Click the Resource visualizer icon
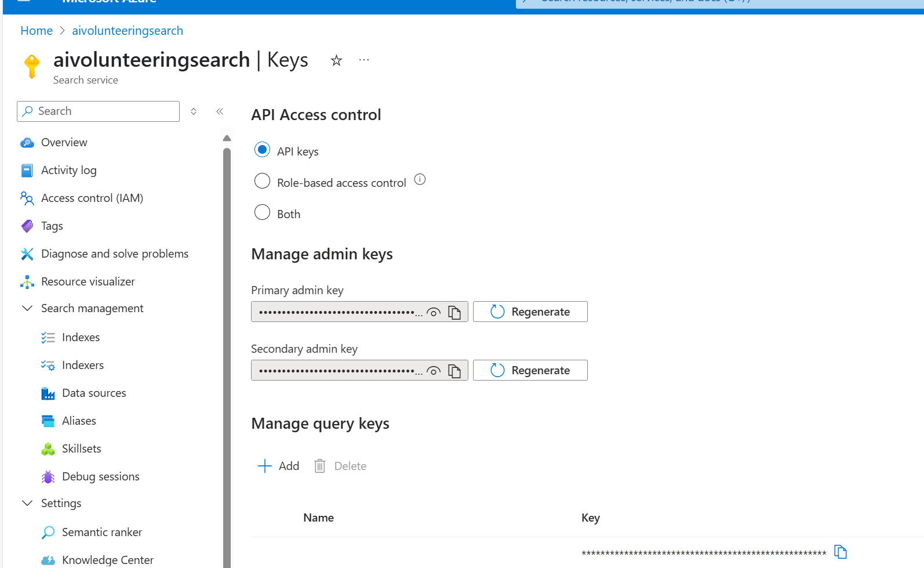 (x=27, y=282)
